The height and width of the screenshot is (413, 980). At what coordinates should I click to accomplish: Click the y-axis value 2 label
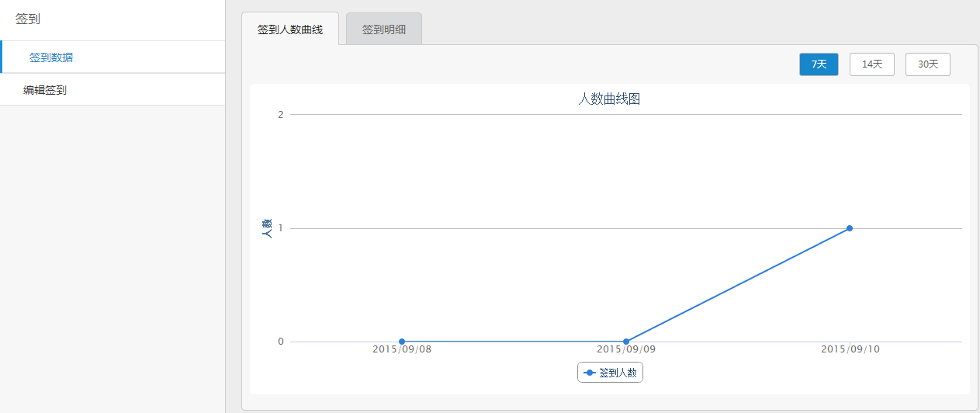point(281,115)
